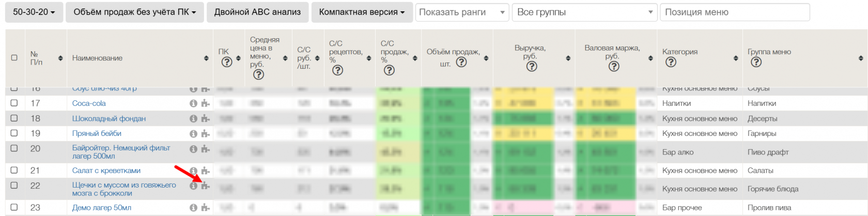This screenshot has width=868, height=216.
Task: Click help icon under Выручка column header
Action: (x=531, y=66)
